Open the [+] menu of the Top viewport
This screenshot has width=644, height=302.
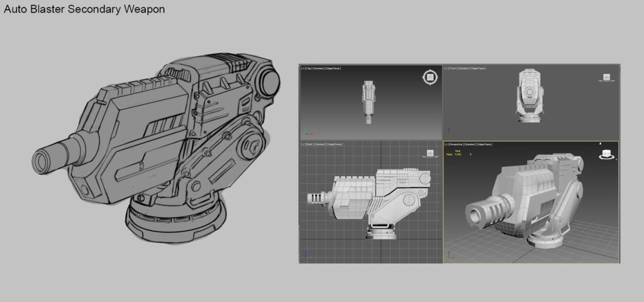point(303,68)
